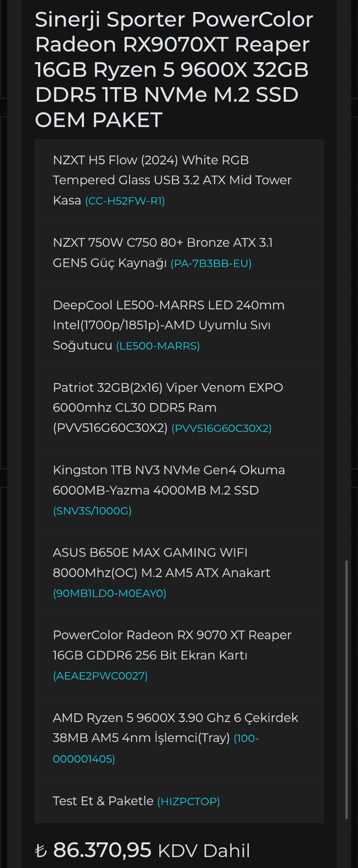Open the AEAE2PWC0027 graphics card code link
The width and height of the screenshot is (358, 868).
(x=100, y=676)
